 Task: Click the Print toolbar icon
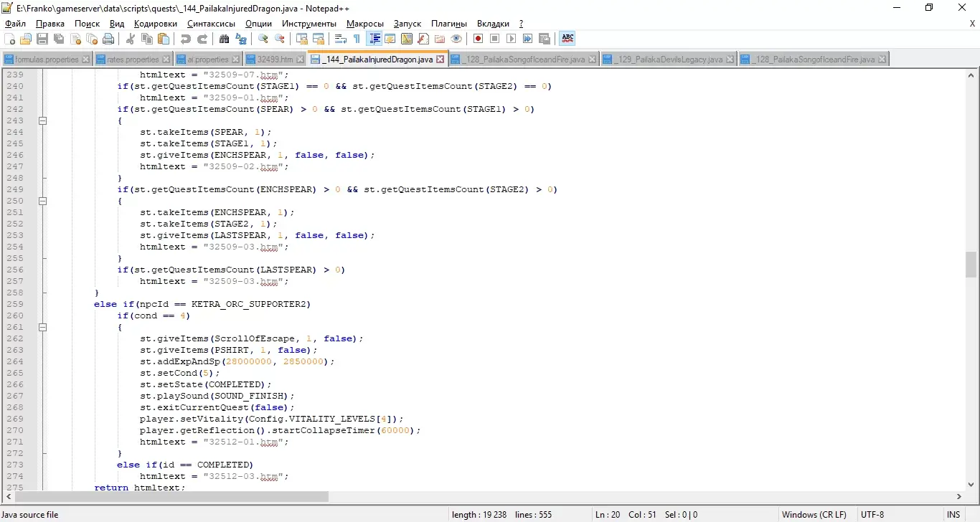point(108,39)
